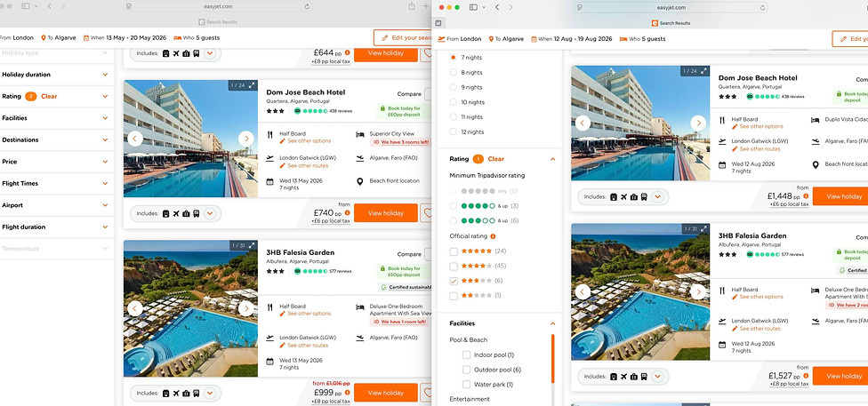868x406 pixels.
Task: Clear Rating filter in right window
Action: 495,159
